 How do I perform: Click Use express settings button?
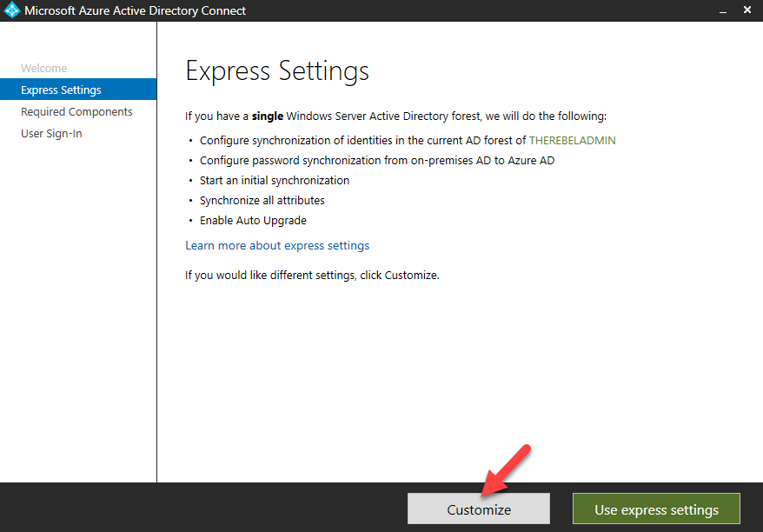(x=656, y=509)
